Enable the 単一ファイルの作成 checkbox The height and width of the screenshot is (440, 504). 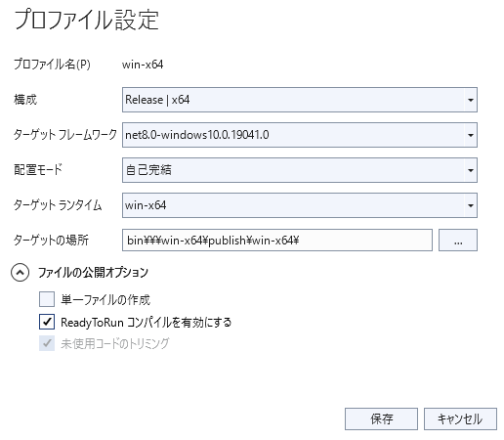[47, 299]
